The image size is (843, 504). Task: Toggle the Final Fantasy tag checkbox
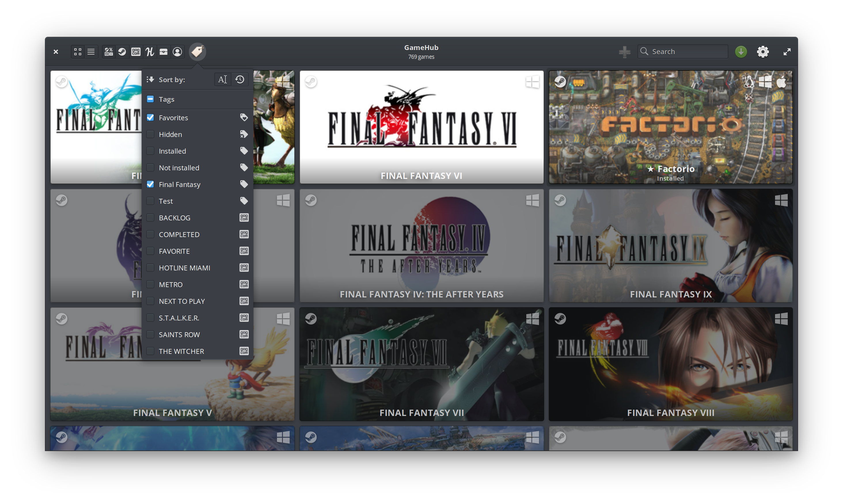pos(150,184)
